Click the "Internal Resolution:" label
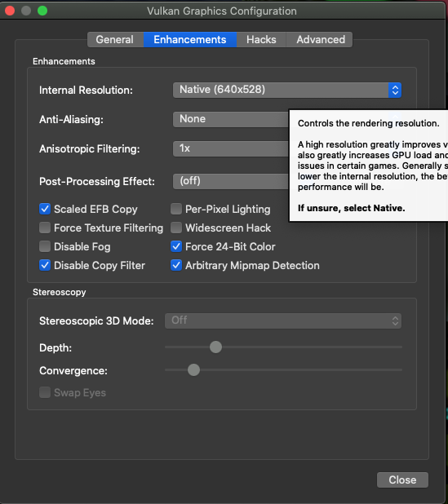Image resolution: width=448 pixels, height=504 pixels. point(86,90)
